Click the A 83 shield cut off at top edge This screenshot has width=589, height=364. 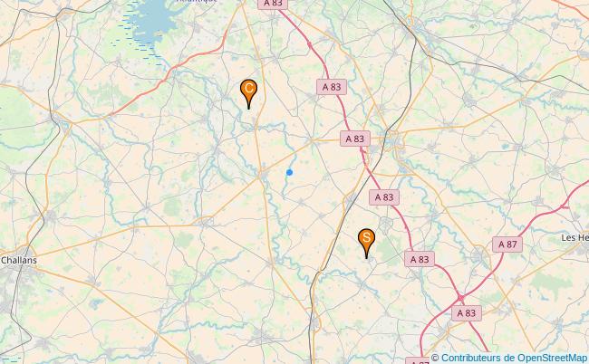coord(273,4)
